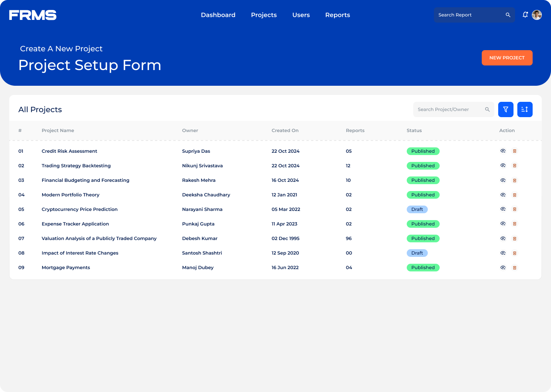View the Impact of Interest Rate Changes project

click(x=503, y=253)
